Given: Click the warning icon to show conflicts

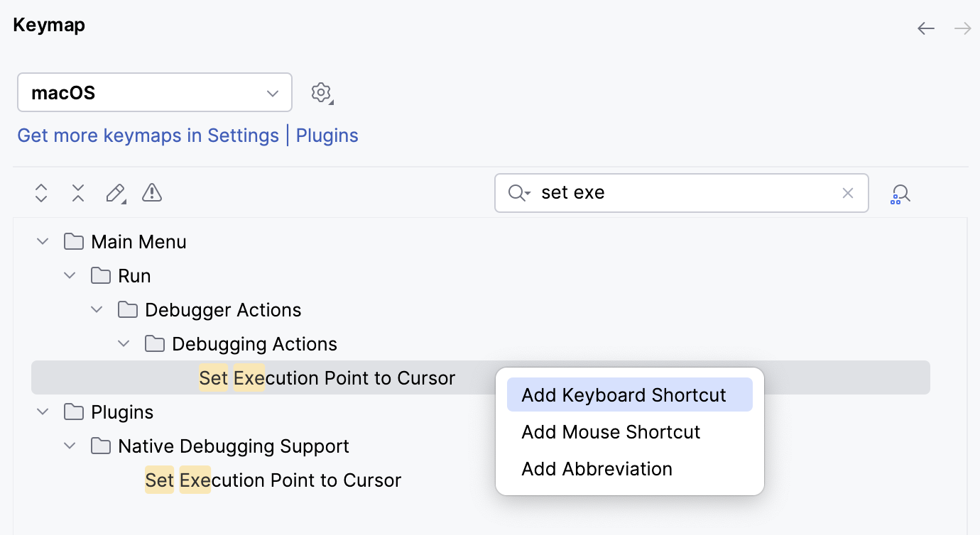Looking at the screenshot, I should point(152,192).
